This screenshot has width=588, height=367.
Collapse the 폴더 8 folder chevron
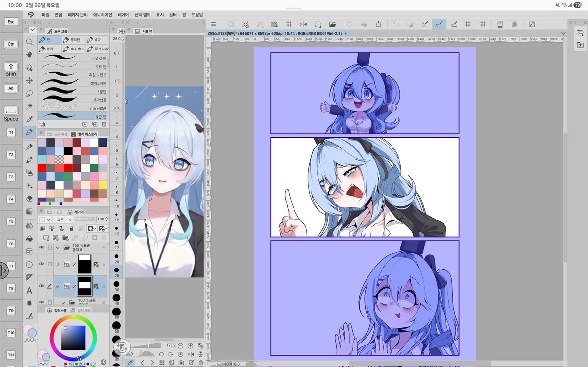[58, 248]
